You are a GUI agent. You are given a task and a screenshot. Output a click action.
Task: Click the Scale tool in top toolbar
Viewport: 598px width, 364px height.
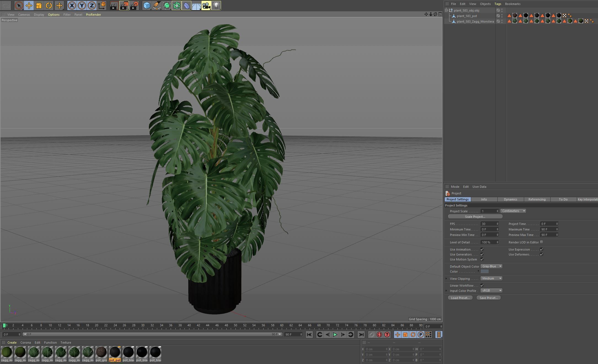coord(39,6)
